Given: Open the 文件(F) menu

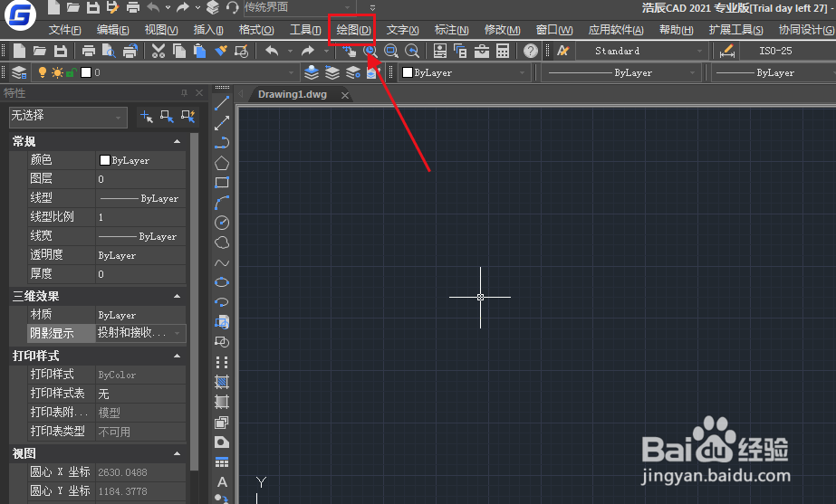Looking at the screenshot, I should click(64, 30).
